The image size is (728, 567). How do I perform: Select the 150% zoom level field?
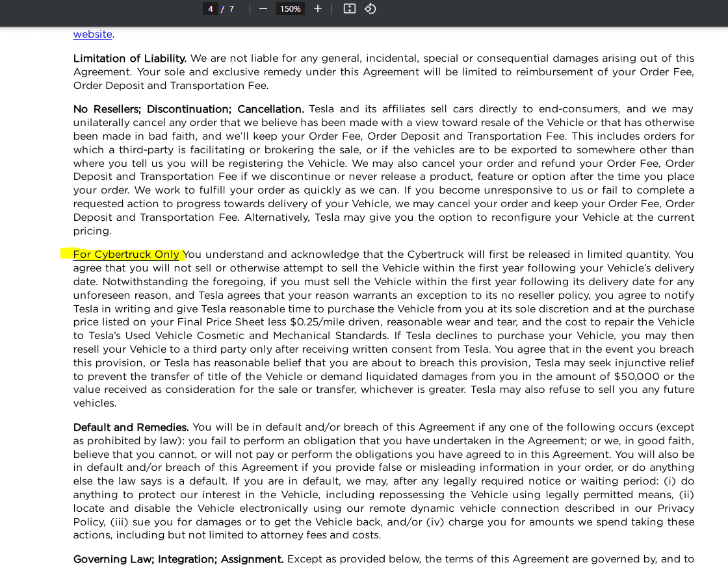point(291,9)
